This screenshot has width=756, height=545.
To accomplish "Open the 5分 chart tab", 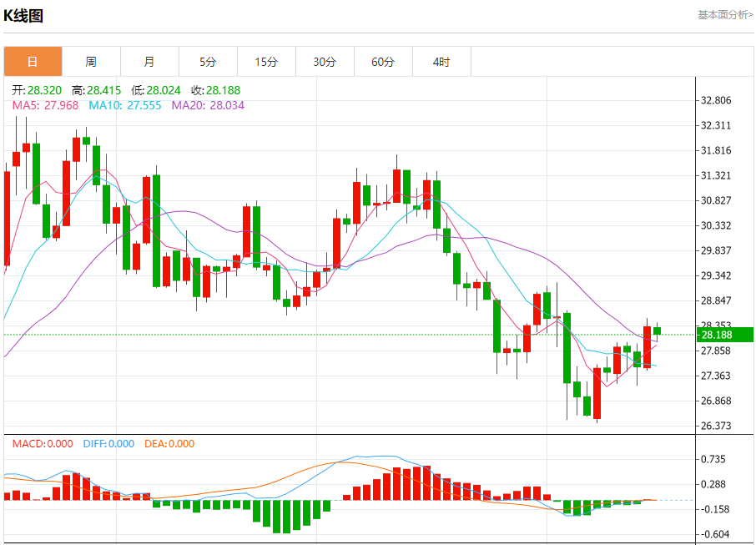I will point(208,62).
